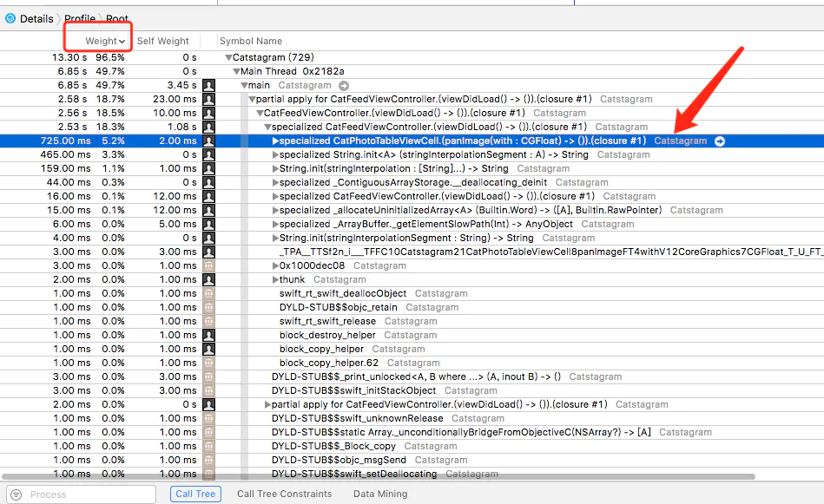Expand the specialized CatPhotoTableViewCell panImage row
Image resolution: width=824 pixels, height=504 pixels.
[275, 141]
